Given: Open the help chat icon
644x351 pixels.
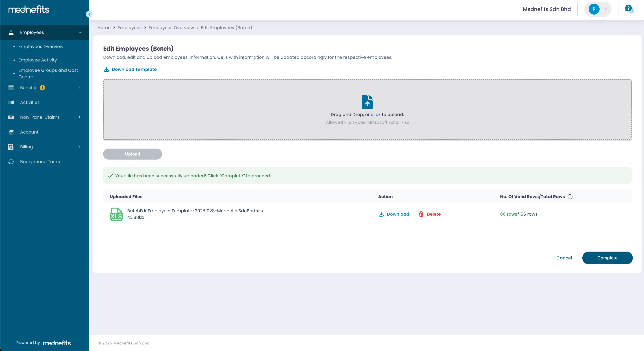Looking at the screenshot, I should [629, 9].
